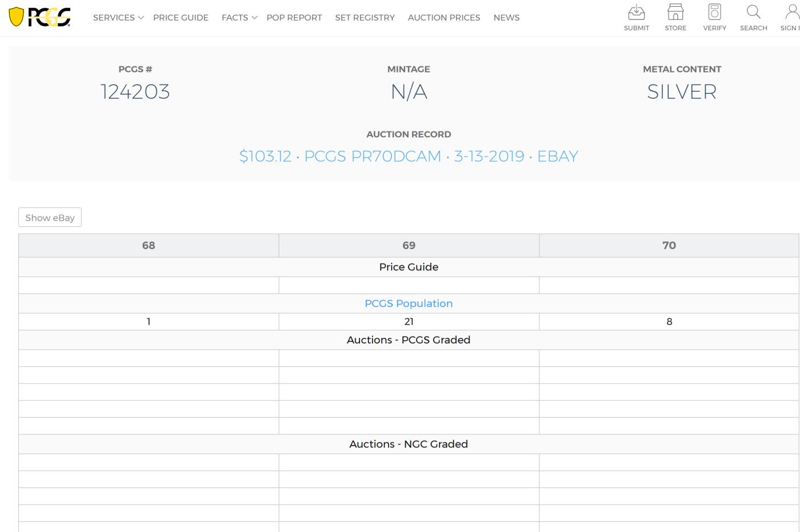Click the grade 69 column header

tap(409, 245)
